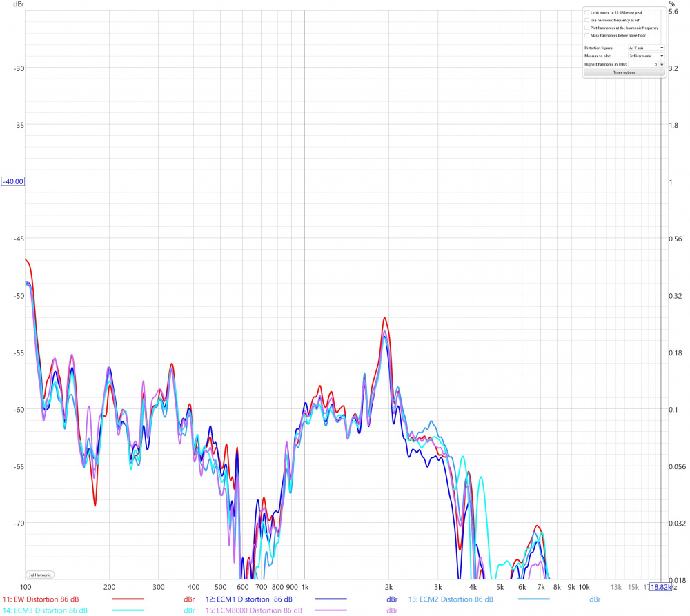This screenshot has width=690, height=616.
Task: Click the -40.00 Y-axis value box
Action: pyautogui.click(x=13, y=181)
